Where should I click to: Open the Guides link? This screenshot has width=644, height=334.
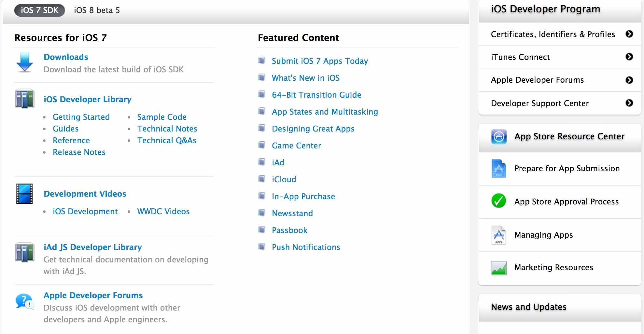65,129
